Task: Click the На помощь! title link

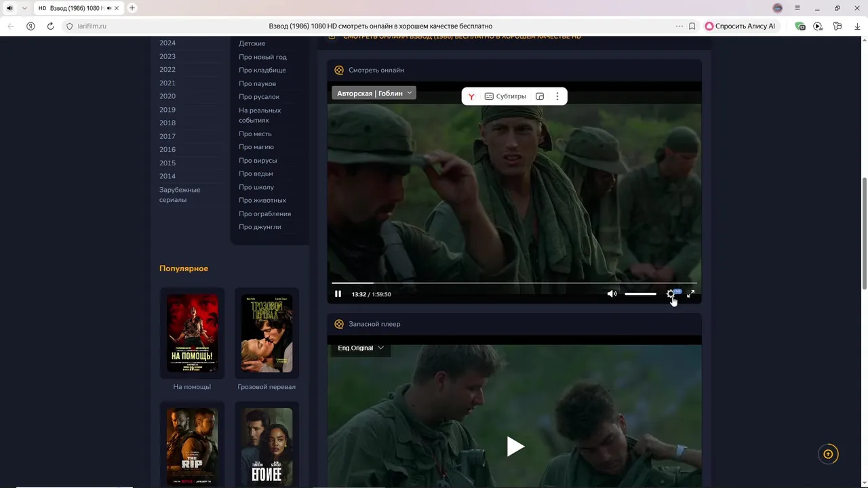Action: 192,387
